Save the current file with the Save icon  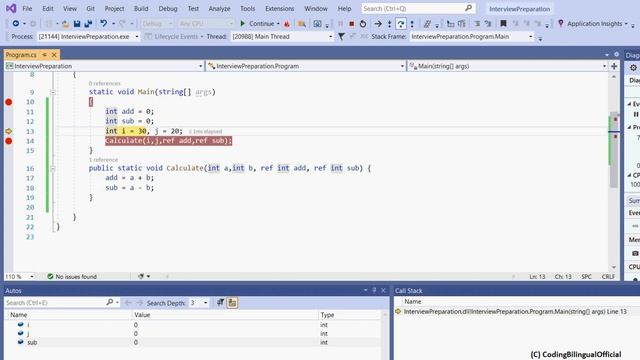coord(77,24)
